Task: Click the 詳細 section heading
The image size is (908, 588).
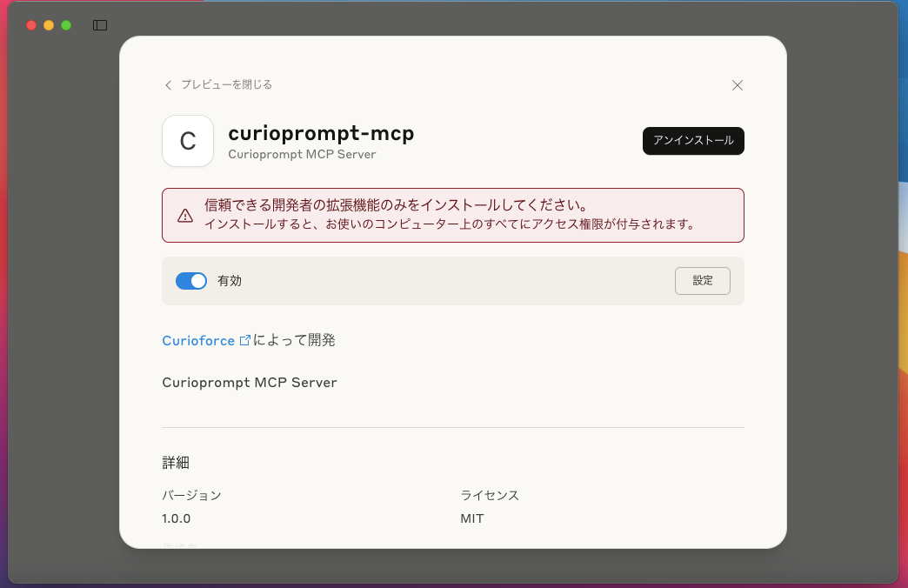Action: click(x=176, y=462)
